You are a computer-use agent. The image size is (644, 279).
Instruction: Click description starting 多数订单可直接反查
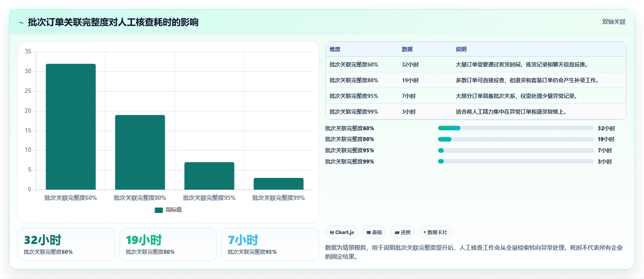point(527,80)
